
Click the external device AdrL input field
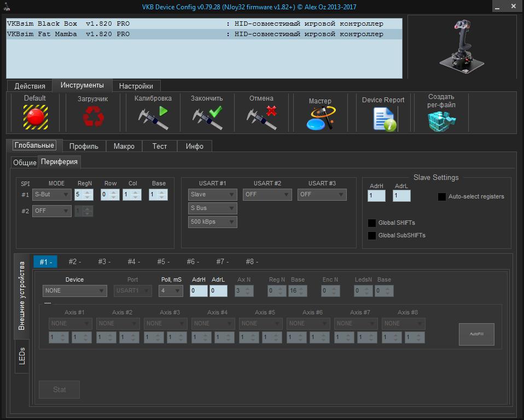point(219,291)
